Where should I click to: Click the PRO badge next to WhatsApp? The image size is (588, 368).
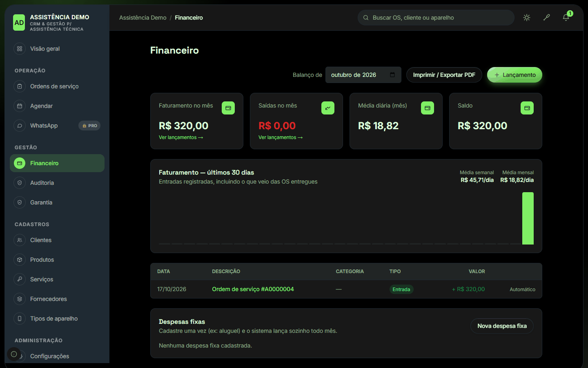click(89, 126)
